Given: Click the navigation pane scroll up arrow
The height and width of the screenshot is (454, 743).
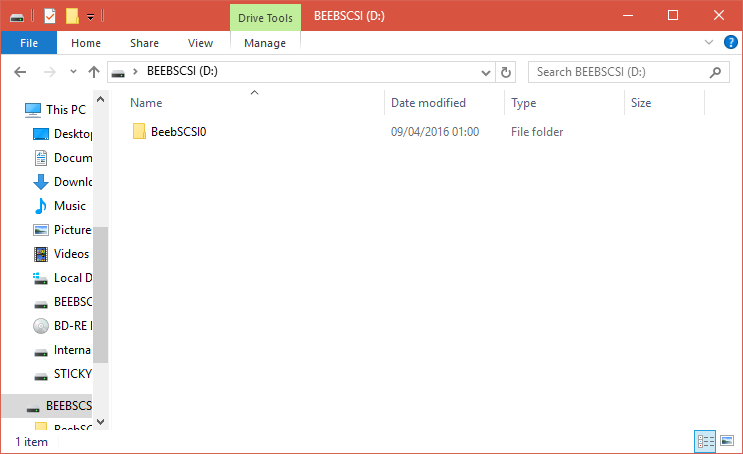Looking at the screenshot, I should [100, 99].
